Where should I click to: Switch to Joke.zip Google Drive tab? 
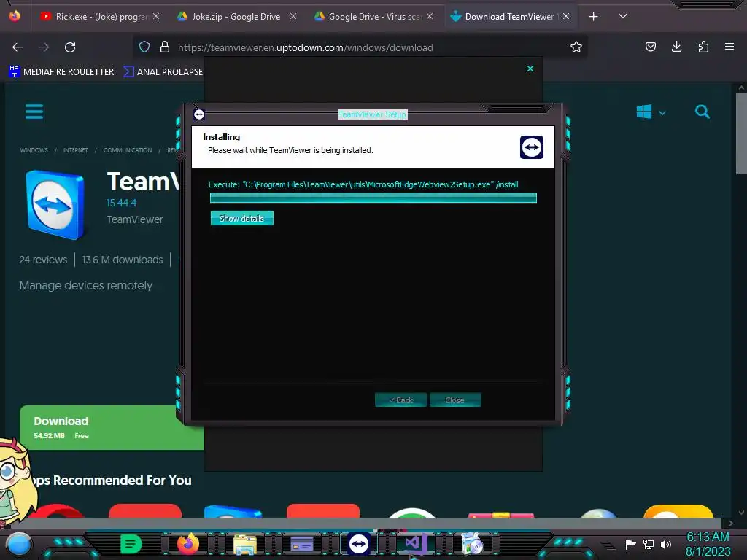pyautogui.click(x=236, y=17)
